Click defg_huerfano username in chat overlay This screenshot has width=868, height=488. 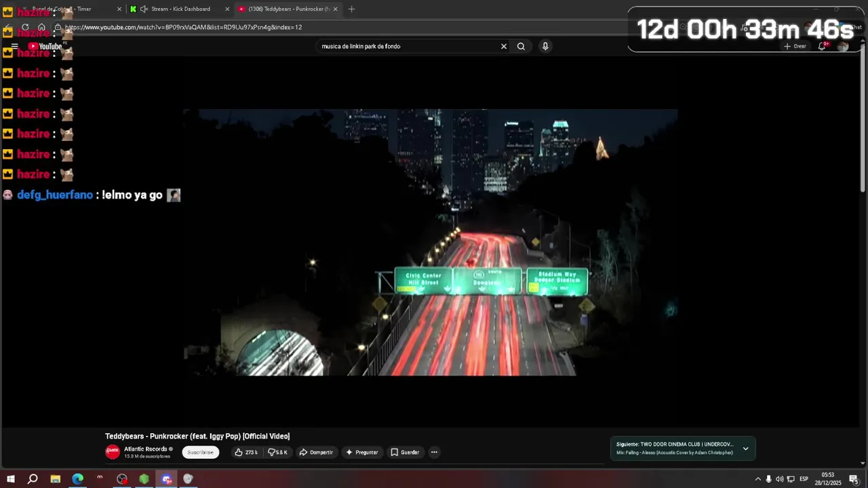pyautogui.click(x=55, y=195)
